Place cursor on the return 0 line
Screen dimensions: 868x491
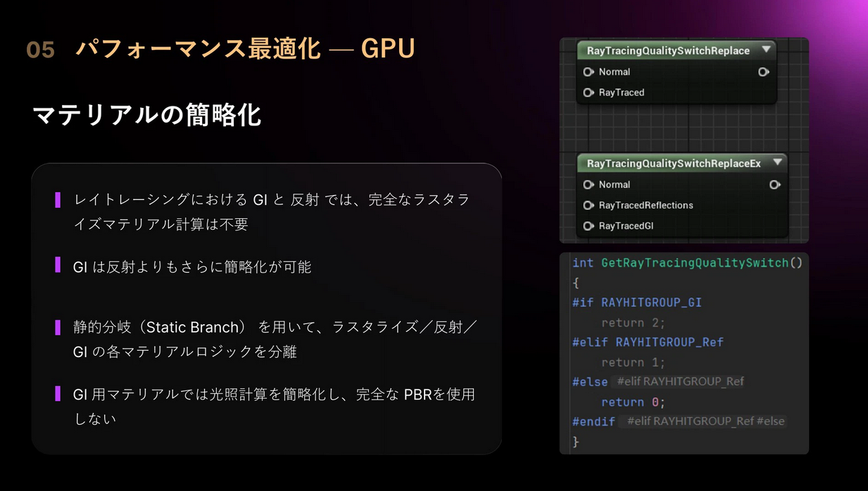(632, 402)
